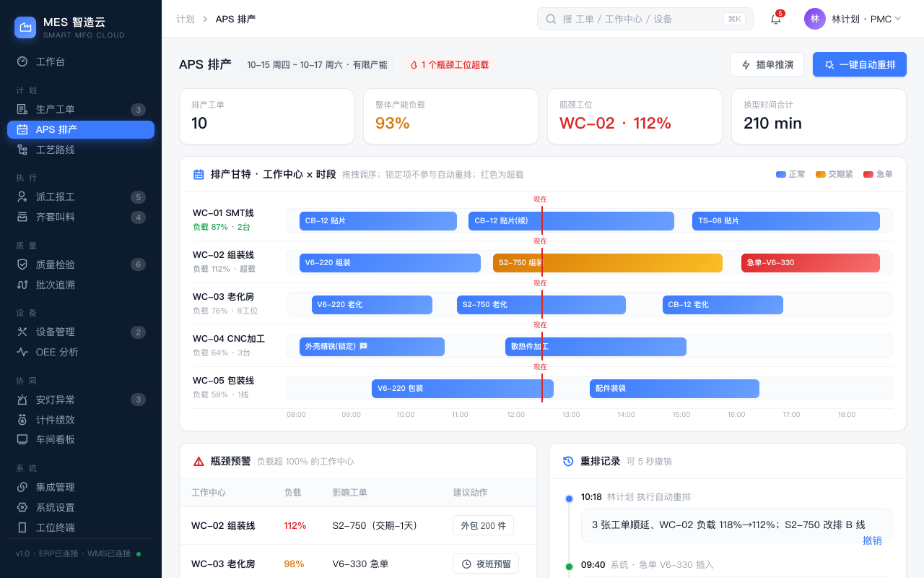Click 一键自动重排 button
Screen dimensions: 924x578
pyautogui.click(x=860, y=64)
